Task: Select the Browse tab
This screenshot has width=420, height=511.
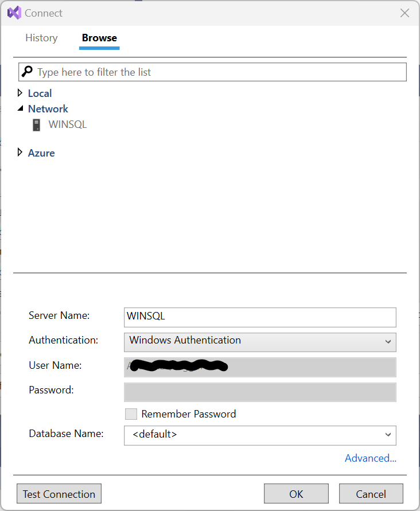Action: (99, 38)
